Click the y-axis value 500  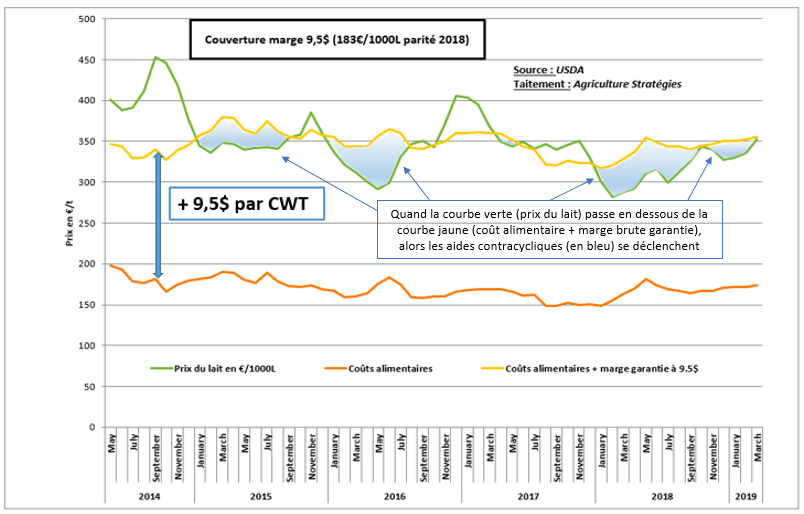87,19
